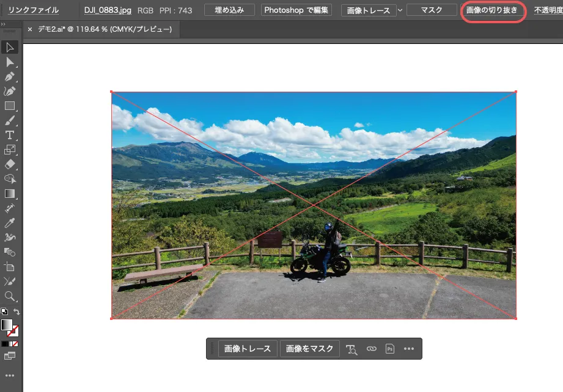Swap fill and stroke colors
The width and height of the screenshot is (563, 392).
point(17,312)
